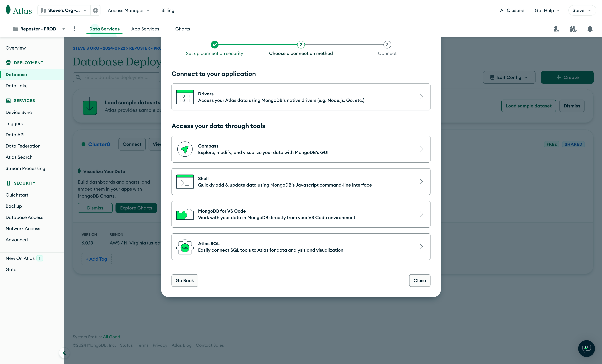
Task: Dismiss the sample dataset banner
Action: (x=572, y=106)
